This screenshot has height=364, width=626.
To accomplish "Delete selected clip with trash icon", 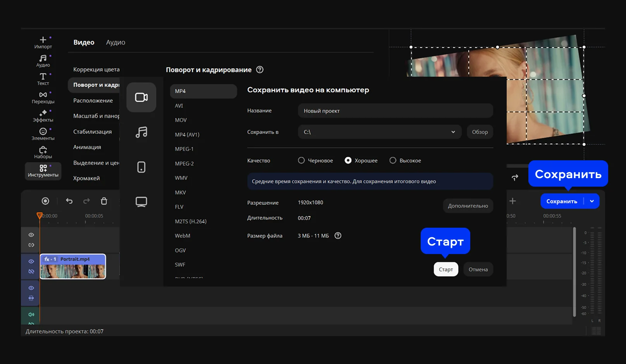I will (x=104, y=201).
